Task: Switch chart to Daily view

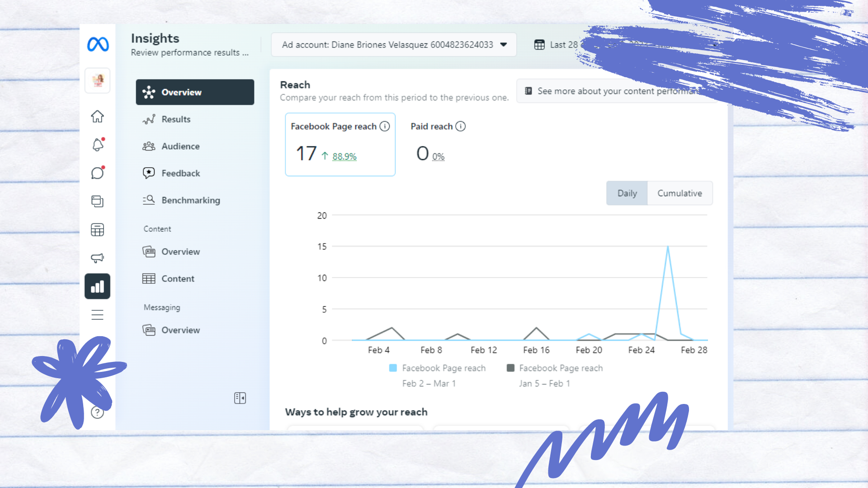Action: click(627, 193)
